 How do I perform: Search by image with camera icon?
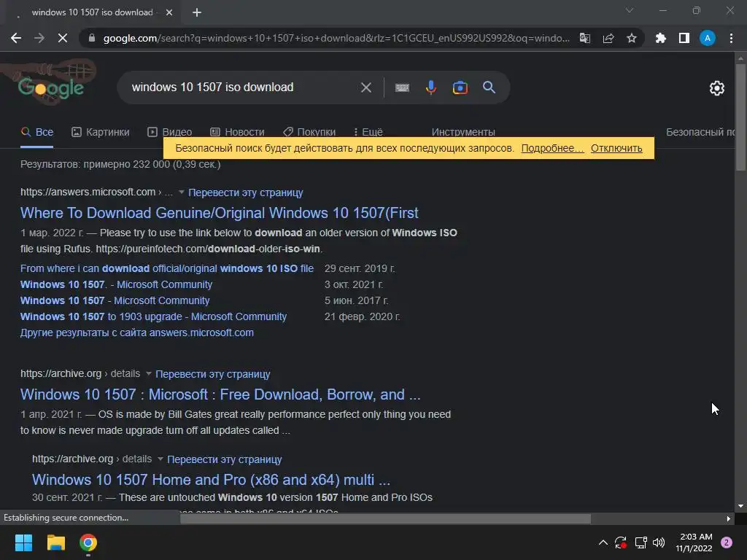pyautogui.click(x=460, y=87)
